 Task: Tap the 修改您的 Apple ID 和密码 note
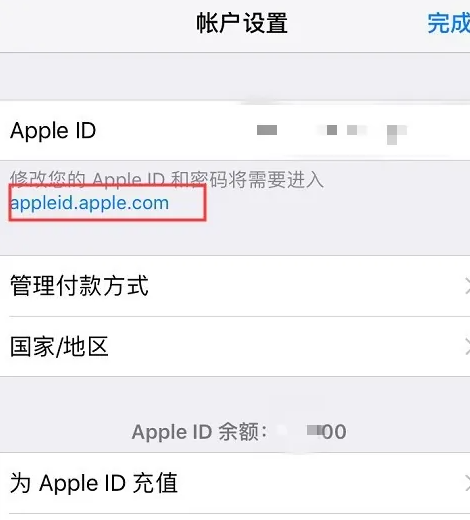point(167,180)
